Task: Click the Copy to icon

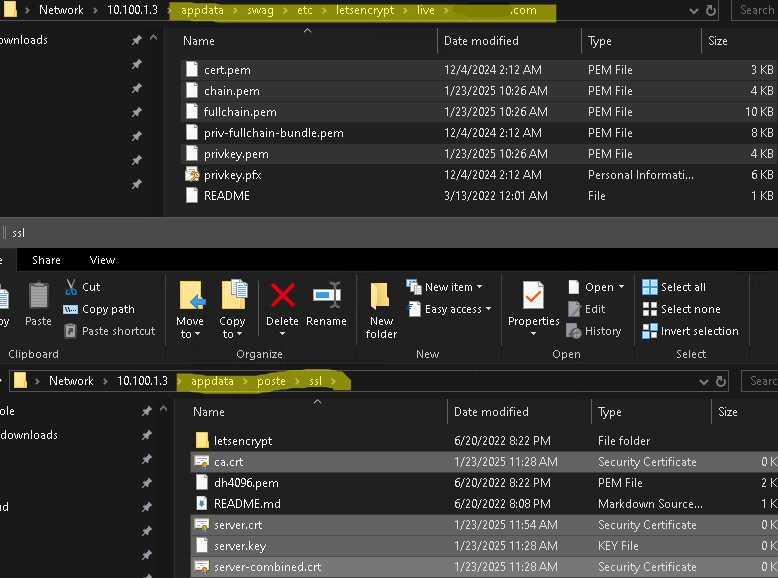Action: tap(234, 295)
